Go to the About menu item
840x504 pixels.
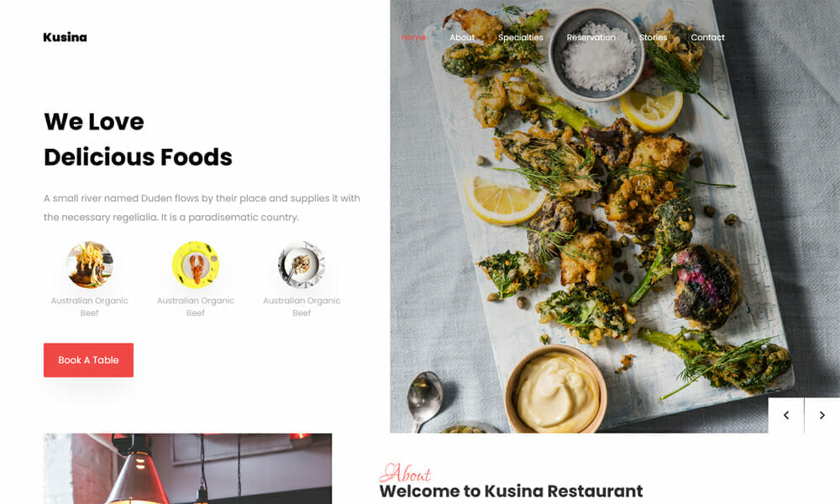[462, 38]
